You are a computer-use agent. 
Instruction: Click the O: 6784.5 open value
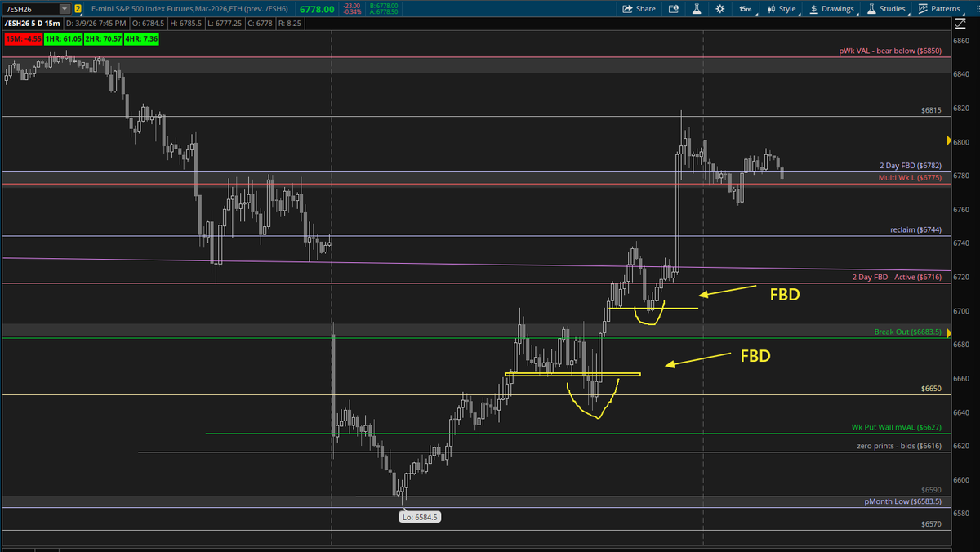point(147,22)
